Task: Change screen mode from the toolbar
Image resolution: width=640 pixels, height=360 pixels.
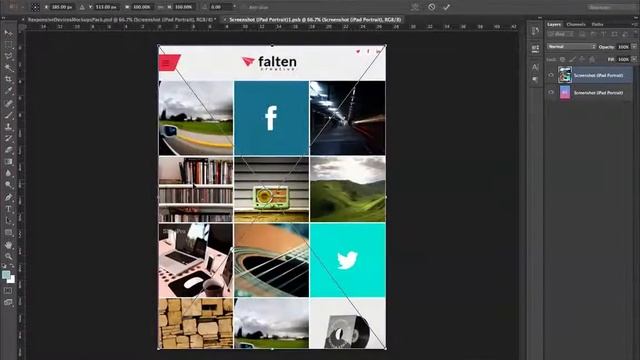Action: pos(8,302)
